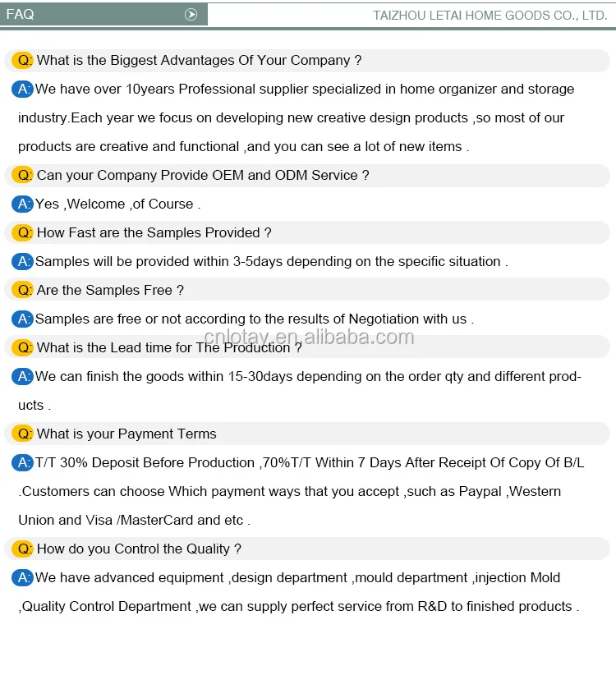Expand the How do you Control Quality row
616x675 pixels.
(x=139, y=549)
